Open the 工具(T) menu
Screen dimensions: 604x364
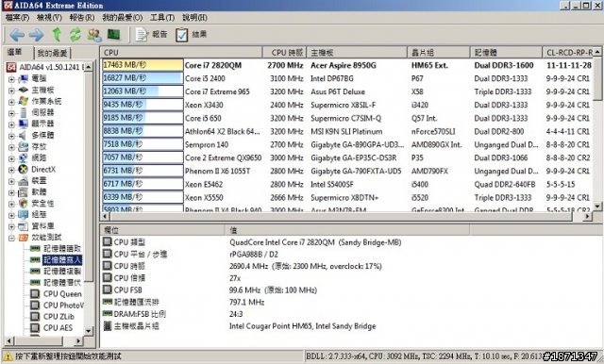click(162, 18)
